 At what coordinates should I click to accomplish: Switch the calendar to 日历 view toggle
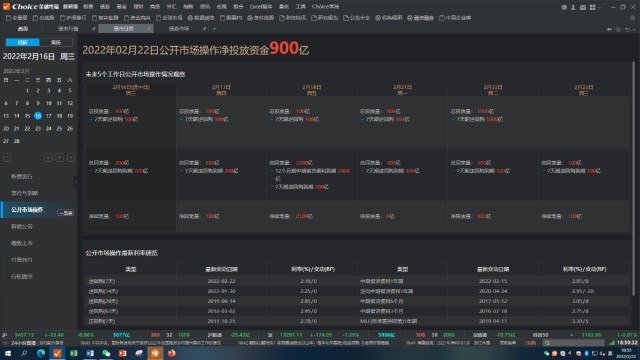point(22,42)
